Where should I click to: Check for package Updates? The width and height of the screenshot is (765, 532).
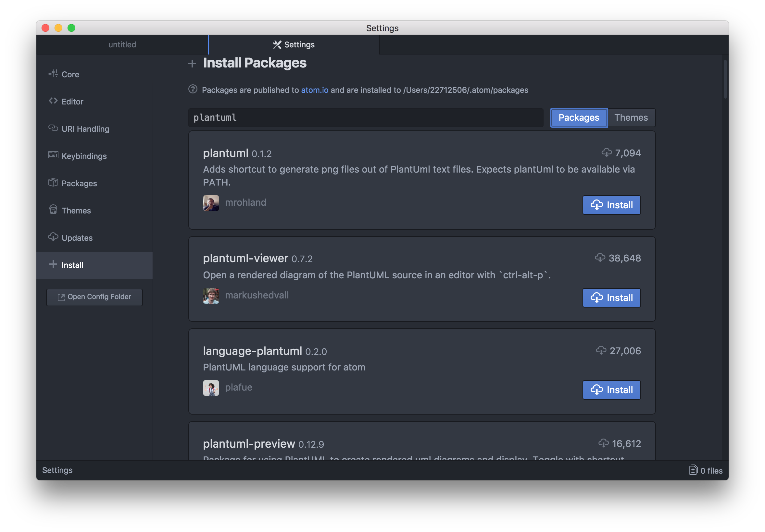click(x=77, y=238)
